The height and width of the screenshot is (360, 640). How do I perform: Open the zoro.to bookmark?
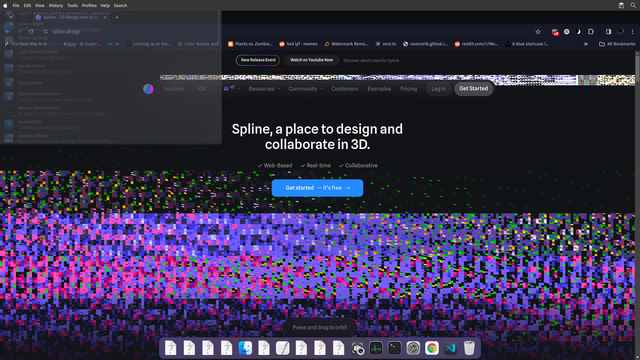(x=386, y=44)
